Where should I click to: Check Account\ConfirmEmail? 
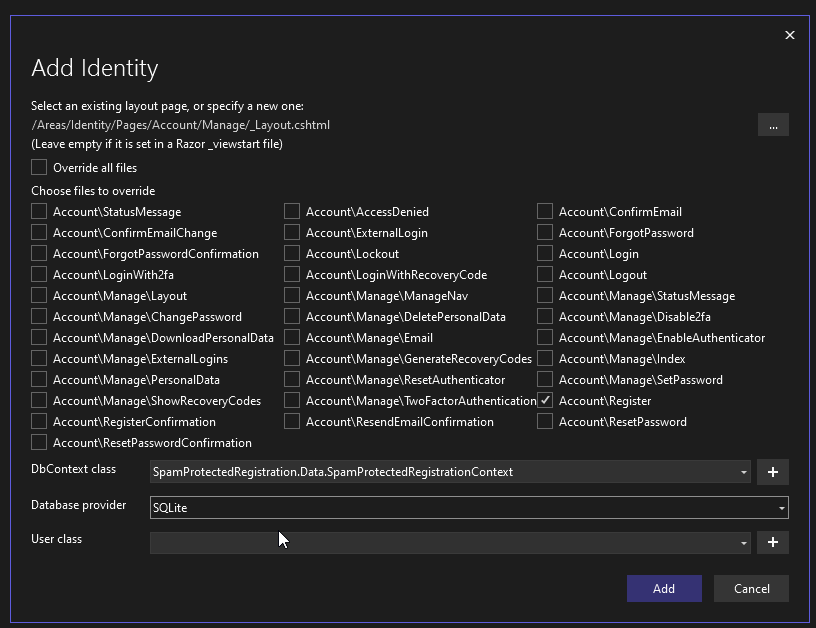[545, 211]
